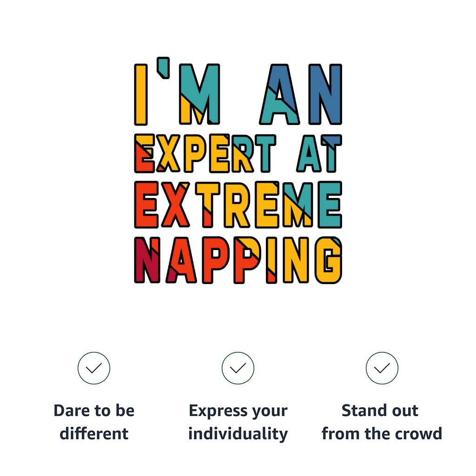
Task: Click the word "NAPPING" in the design
Action: [x=238, y=260]
